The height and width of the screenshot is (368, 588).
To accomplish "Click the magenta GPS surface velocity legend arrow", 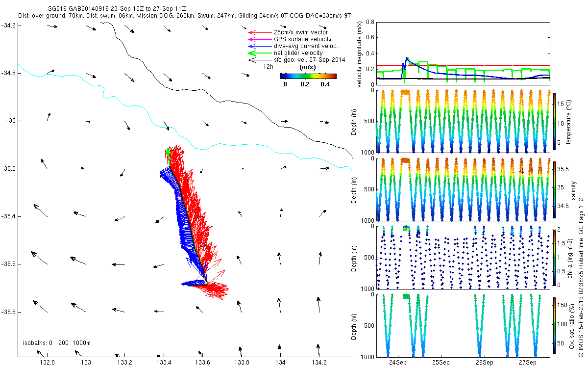I will (x=259, y=39).
